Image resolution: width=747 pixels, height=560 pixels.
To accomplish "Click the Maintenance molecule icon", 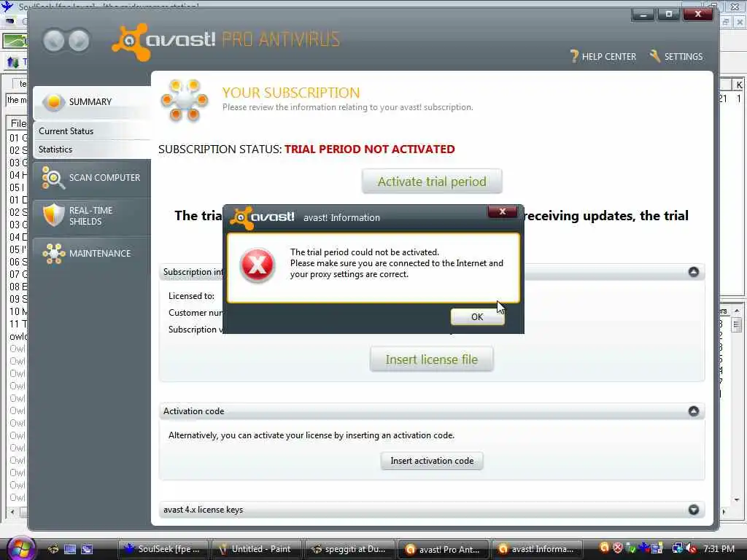I will pyautogui.click(x=53, y=253).
